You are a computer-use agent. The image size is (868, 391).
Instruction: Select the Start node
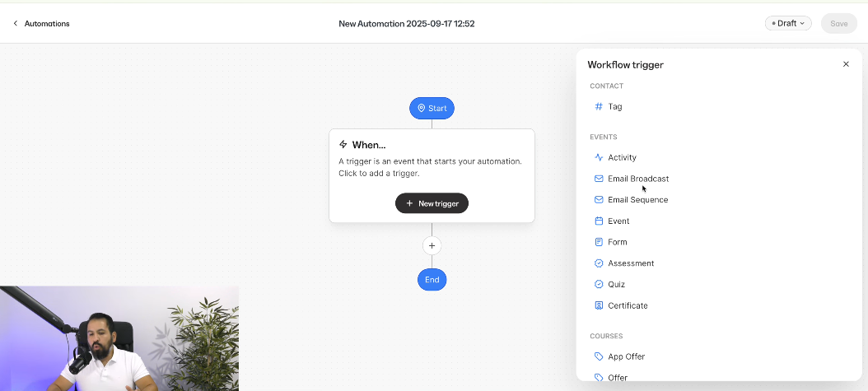point(432,108)
